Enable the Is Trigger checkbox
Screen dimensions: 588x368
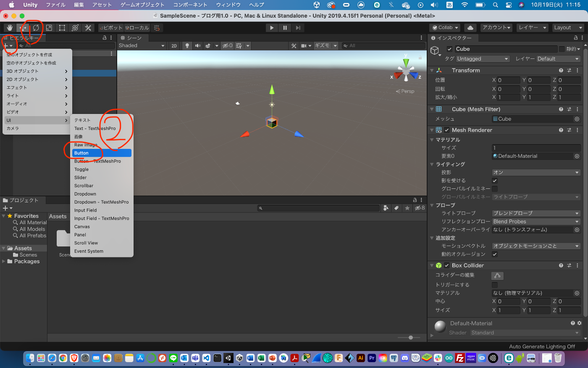(495, 285)
